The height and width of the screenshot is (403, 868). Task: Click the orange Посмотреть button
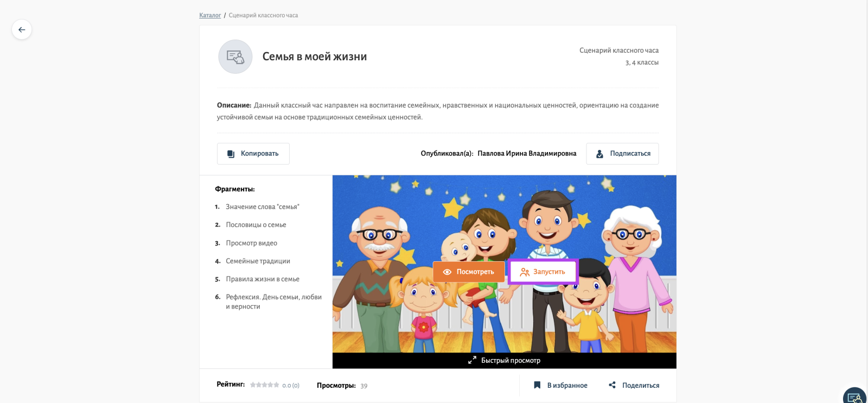click(469, 272)
